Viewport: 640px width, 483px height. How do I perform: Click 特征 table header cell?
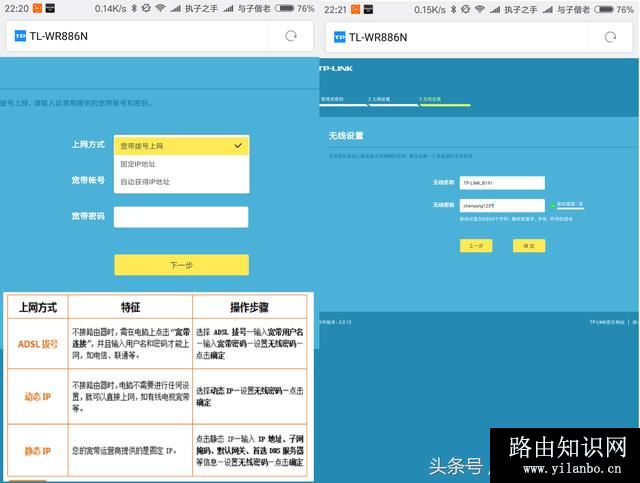coord(130,307)
